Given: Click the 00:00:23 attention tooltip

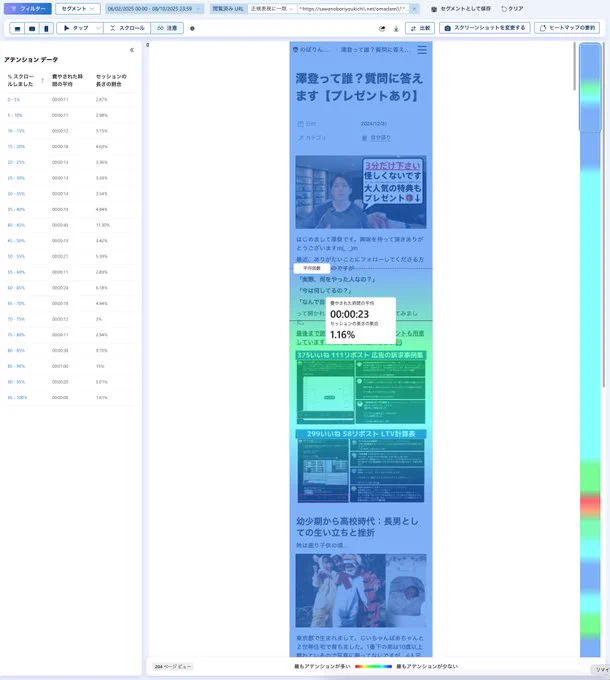Looking at the screenshot, I should tap(361, 320).
